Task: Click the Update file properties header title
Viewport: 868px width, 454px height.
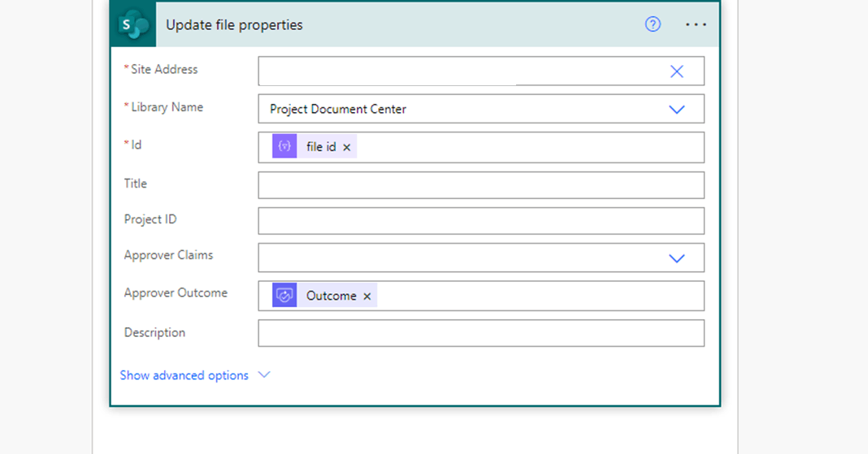Action: click(x=234, y=25)
